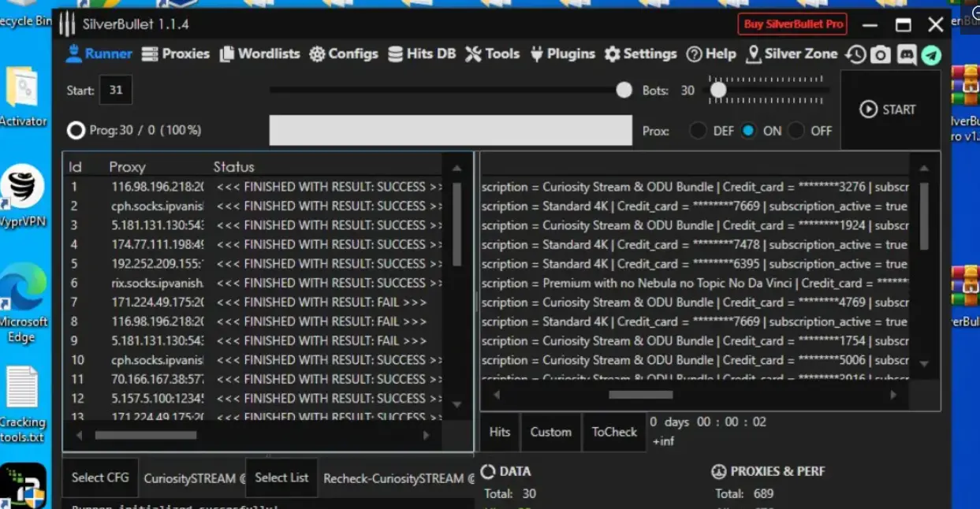Click the bot list scroll-down arrow
This screenshot has width=980, height=509.
[x=456, y=404]
